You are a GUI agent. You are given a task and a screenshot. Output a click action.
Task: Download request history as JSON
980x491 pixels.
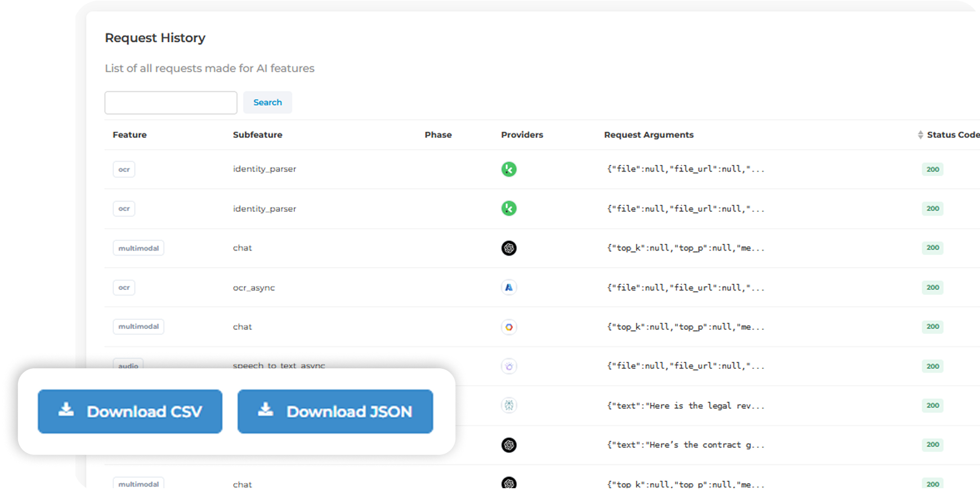coord(335,412)
